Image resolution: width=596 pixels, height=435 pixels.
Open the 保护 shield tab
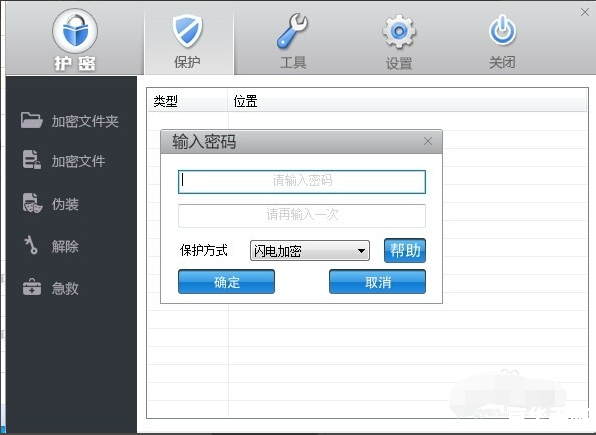188,41
